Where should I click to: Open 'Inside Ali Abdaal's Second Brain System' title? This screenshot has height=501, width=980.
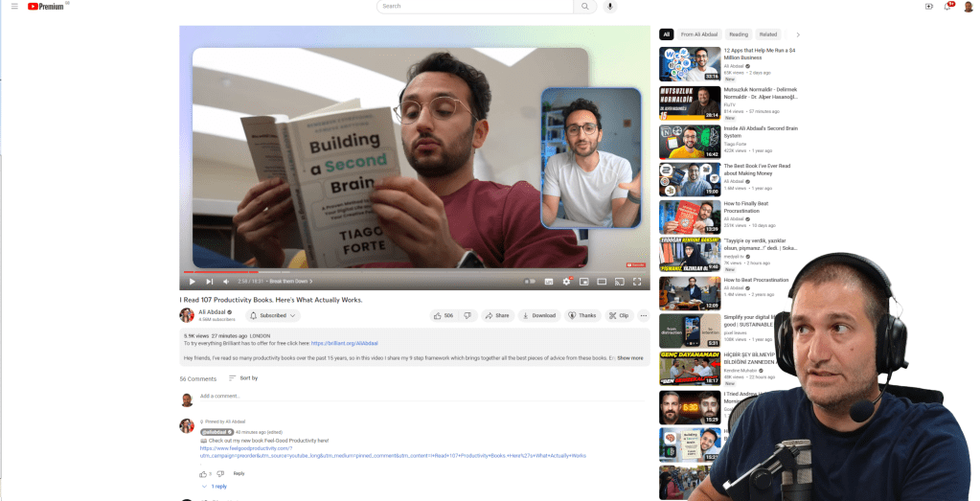(761, 132)
